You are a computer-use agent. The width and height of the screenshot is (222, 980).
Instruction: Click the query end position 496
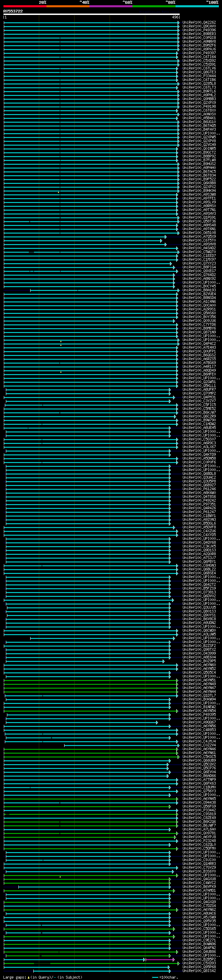coord(175,17)
